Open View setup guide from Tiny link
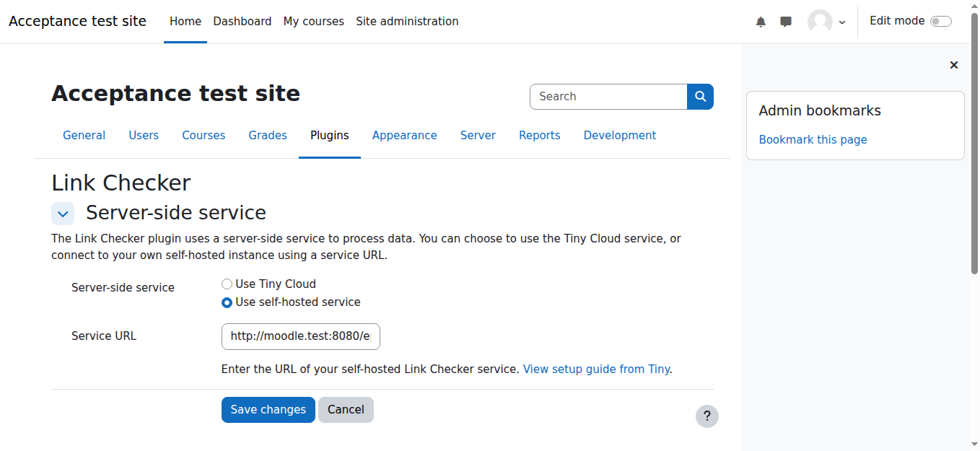 pyautogui.click(x=596, y=369)
